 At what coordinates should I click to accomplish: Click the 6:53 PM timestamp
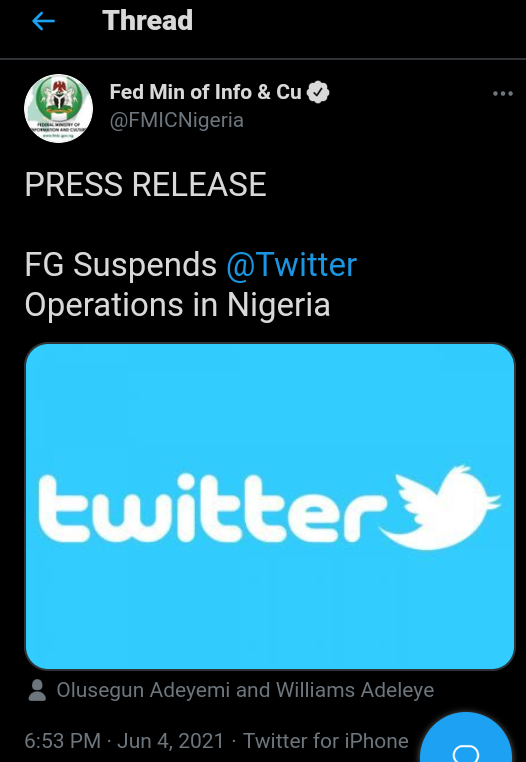click(x=63, y=741)
